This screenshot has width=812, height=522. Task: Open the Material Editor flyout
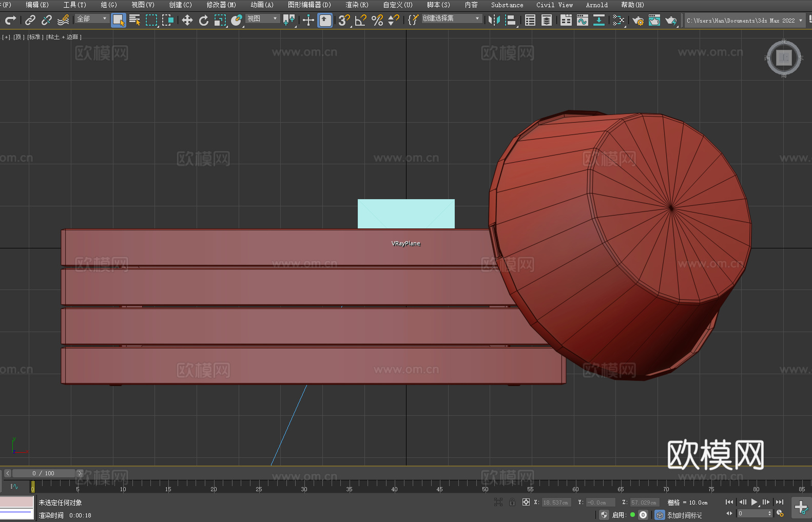(618, 20)
